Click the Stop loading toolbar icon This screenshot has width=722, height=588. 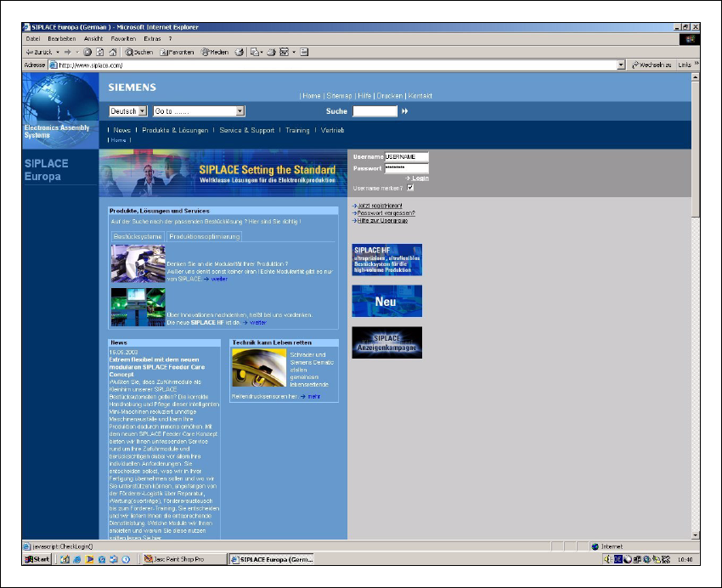tap(87, 52)
